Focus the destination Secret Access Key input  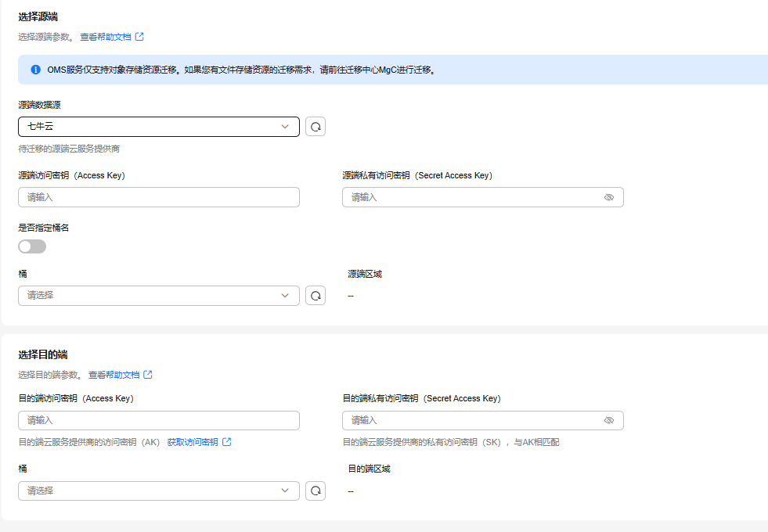[x=483, y=420]
